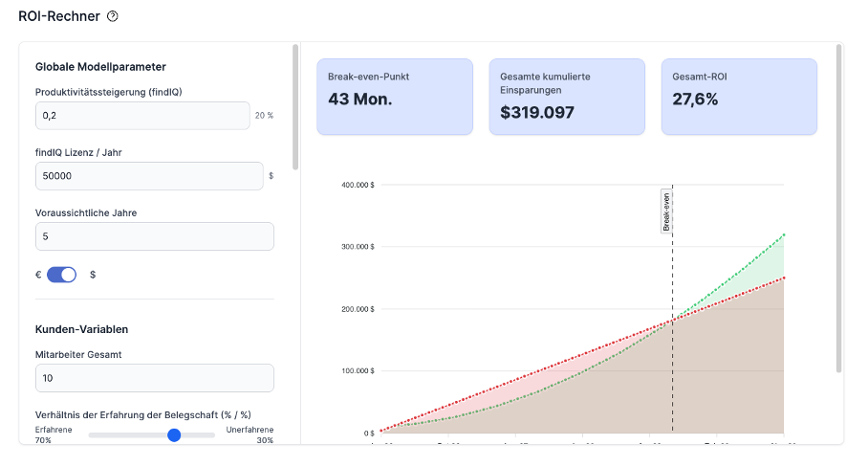This screenshot has width=868, height=467.
Task: Click the Mitarbeiter Gesamt field
Action: [155, 378]
